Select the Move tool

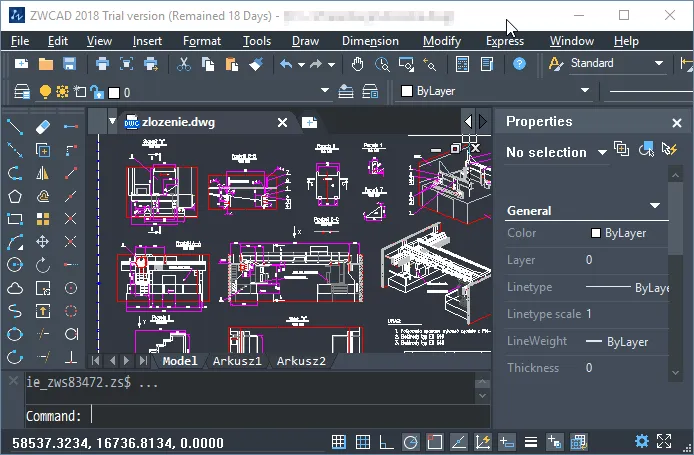42,242
